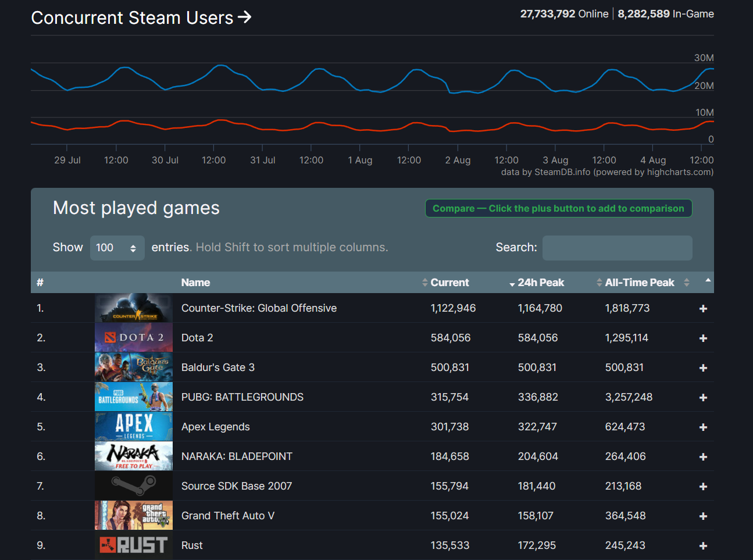Add Apex Legends to comparison
The height and width of the screenshot is (560, 753).
(703, 427)
